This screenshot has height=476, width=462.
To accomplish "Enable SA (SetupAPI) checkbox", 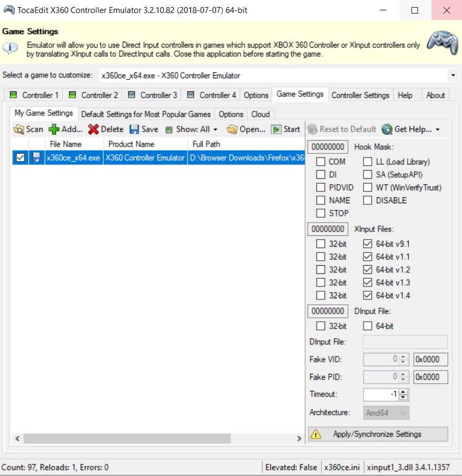I will [x=367, y=174].
